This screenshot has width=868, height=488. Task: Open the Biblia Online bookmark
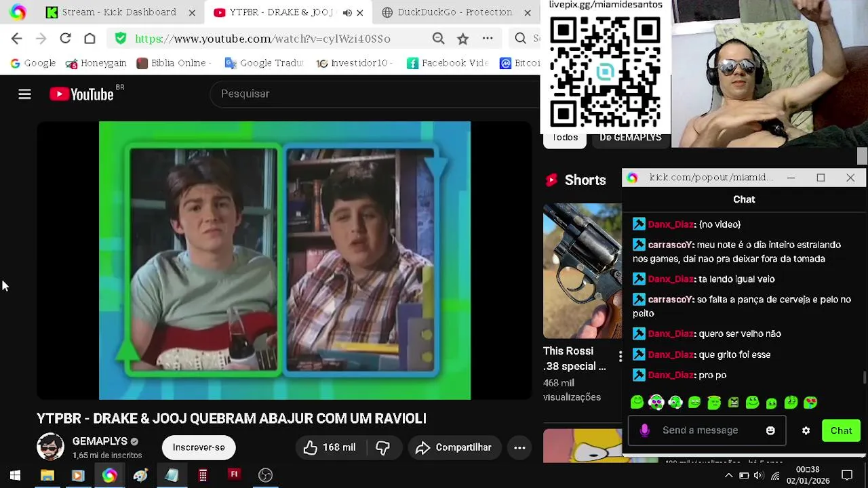tap(174, 63)
